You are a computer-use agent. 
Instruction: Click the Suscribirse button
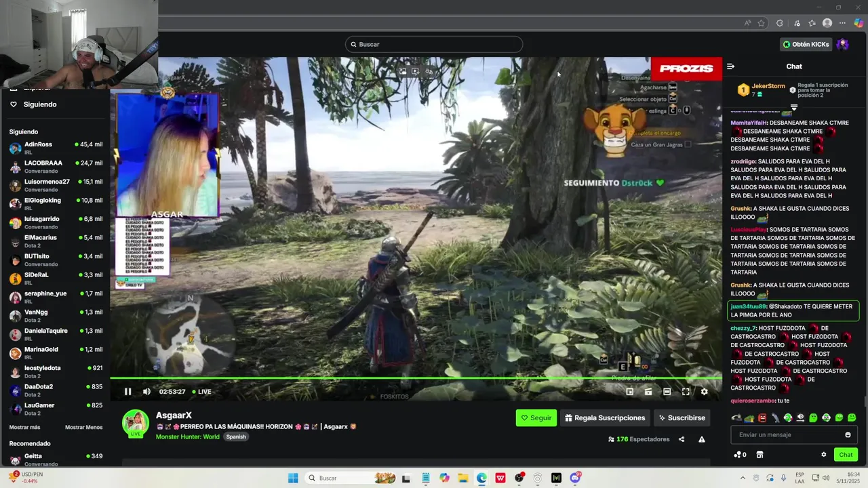[x=682, y=418]
